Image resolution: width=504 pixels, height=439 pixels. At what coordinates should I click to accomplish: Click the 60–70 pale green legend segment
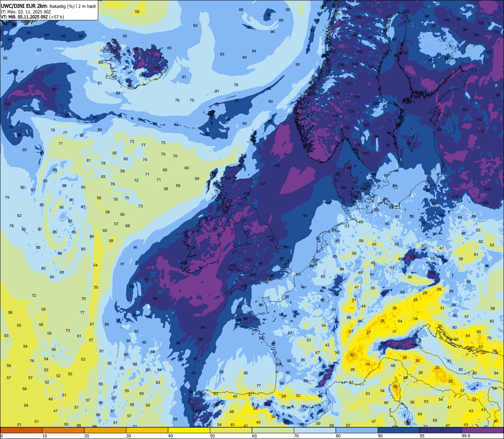(273, 430)
